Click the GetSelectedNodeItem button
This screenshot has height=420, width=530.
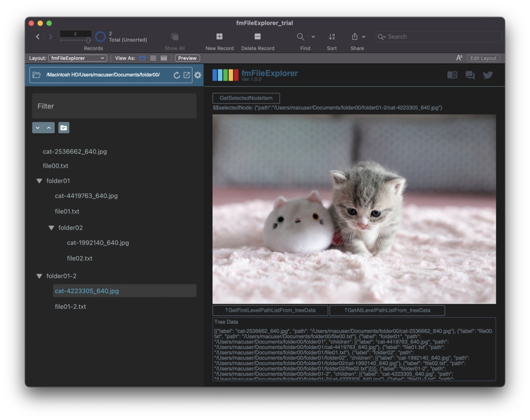247,98
